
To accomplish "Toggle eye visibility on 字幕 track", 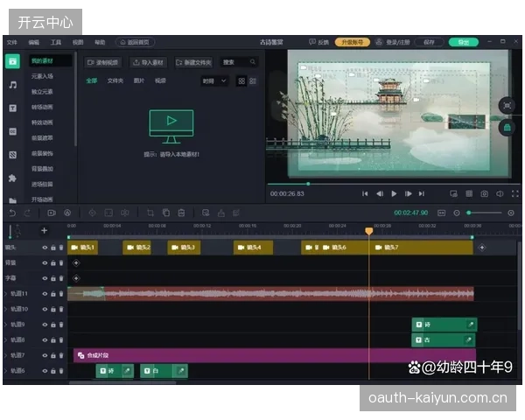I will click(45, 278).
